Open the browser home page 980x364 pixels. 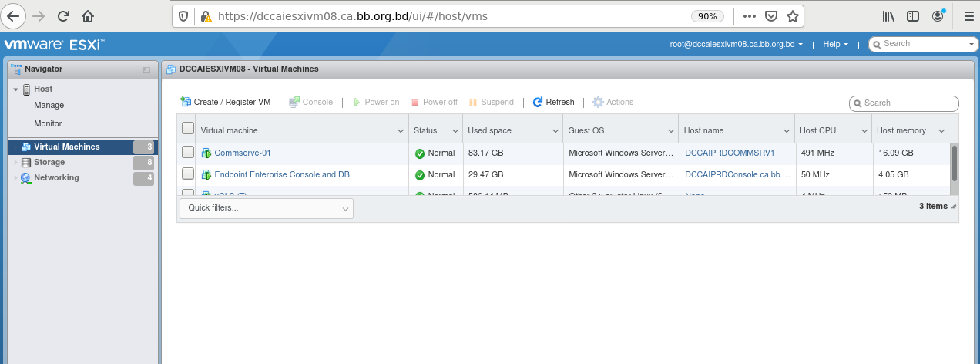pyautogui.click(x=88, y=15)
